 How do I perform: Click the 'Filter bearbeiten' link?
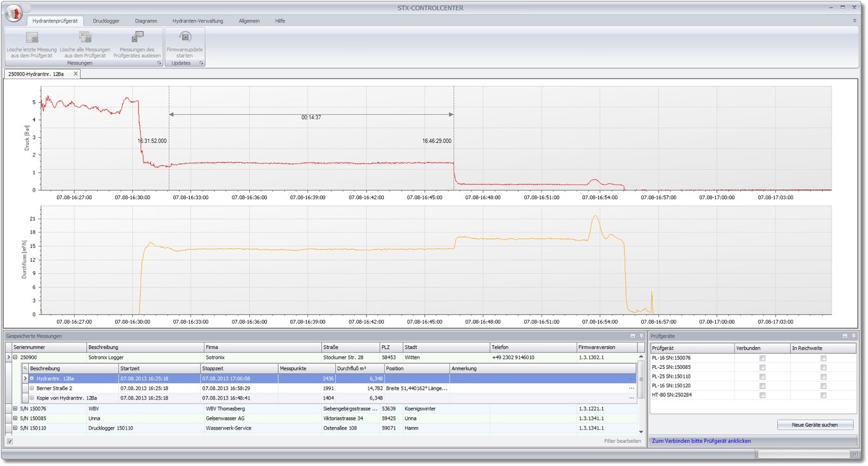[x=623, y=441]
